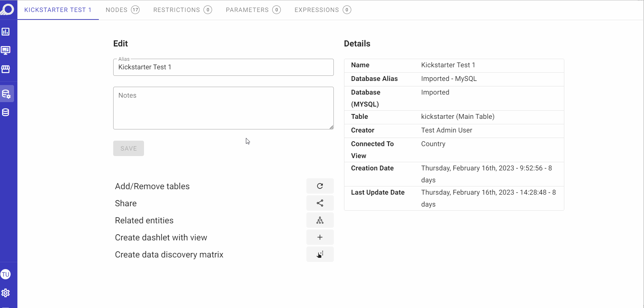This screenshot has width=644, height=308.
Task: Open the presentation screen icon in sidebar
Action: click(x=6, y=51)
